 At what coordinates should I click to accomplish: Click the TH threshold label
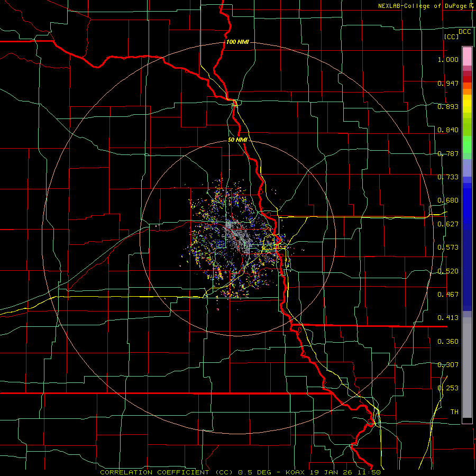[454, 412]
